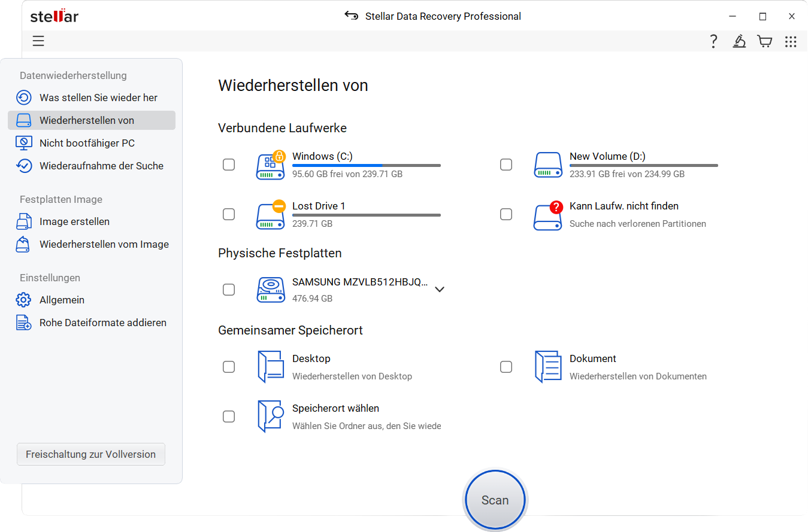
Task: Click the Kann Laufw. nicht finden drive icon
Action: click(x=548, y=215)
